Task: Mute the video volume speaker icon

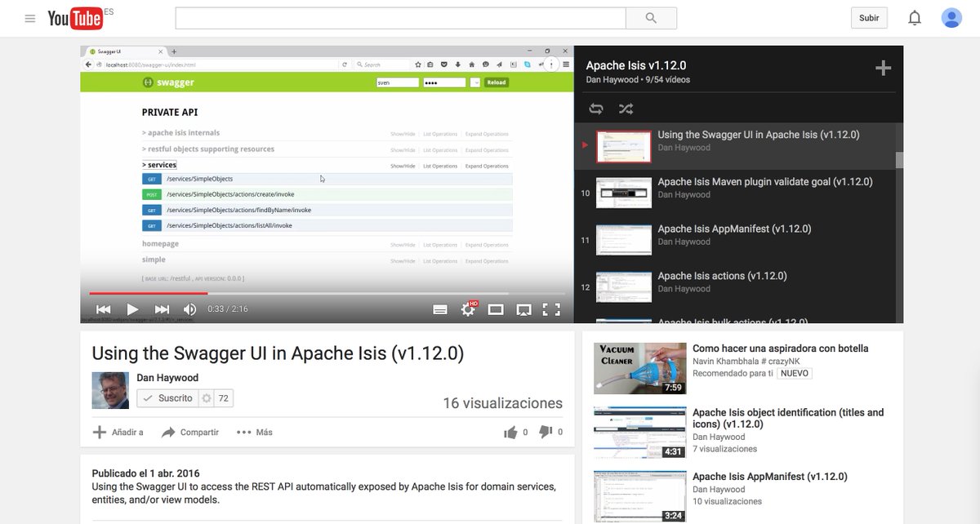Action: tap(189, 309)
